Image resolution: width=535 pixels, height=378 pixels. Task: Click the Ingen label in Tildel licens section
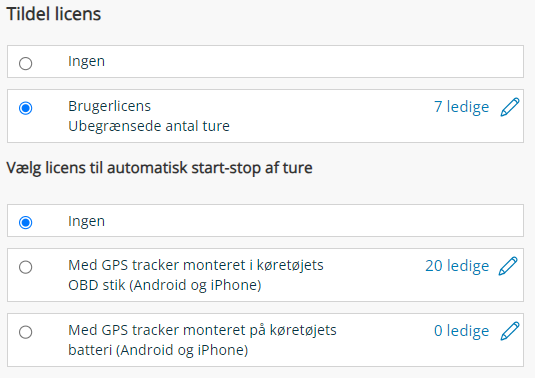(86, 62)
